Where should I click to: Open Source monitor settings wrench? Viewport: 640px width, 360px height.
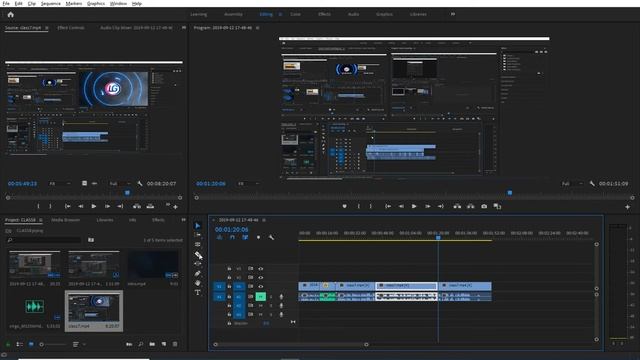click(140, 184)
